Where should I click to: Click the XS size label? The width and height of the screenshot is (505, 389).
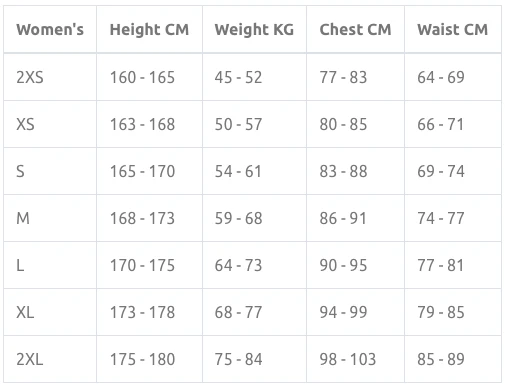tap(25, 124)
